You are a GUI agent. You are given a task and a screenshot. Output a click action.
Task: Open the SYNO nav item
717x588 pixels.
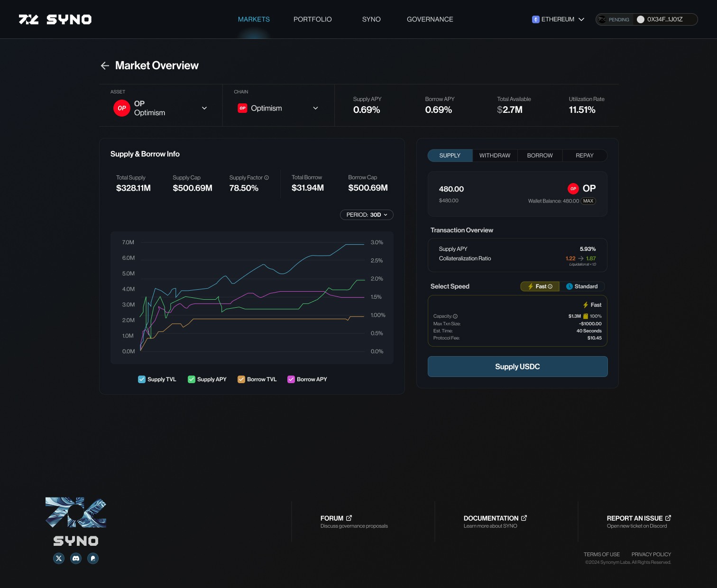tap(371, 19)
